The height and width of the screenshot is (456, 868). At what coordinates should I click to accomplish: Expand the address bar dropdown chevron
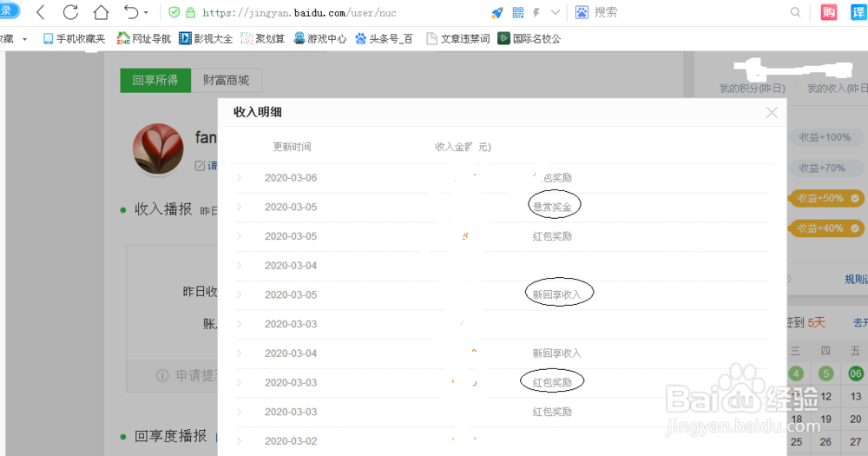[x=556, y=12]
